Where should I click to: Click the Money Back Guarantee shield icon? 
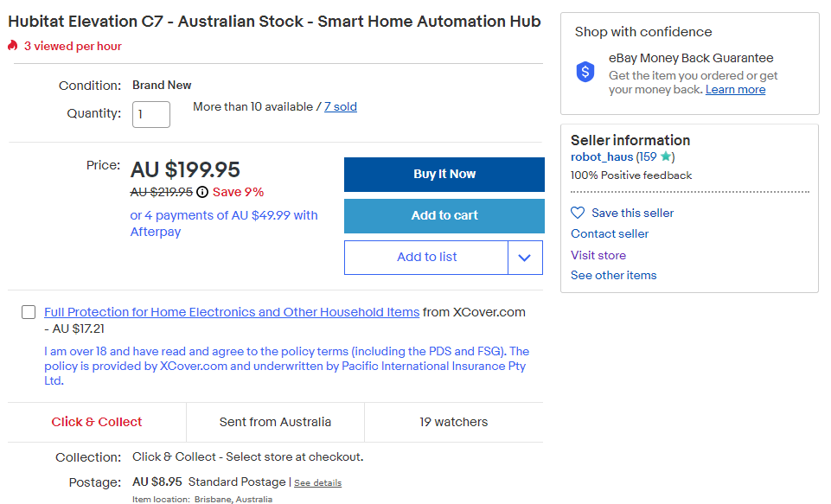pyautogui.click(x=585, y=72)
